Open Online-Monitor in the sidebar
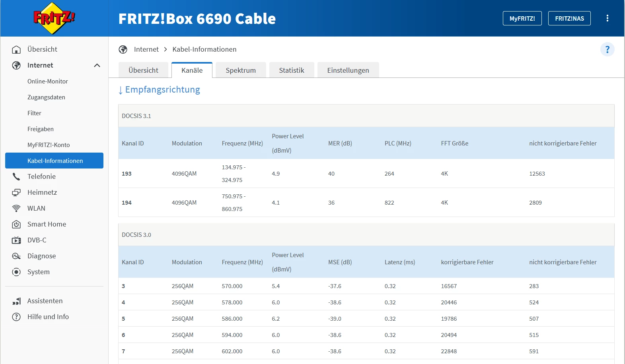 (48, 81)
